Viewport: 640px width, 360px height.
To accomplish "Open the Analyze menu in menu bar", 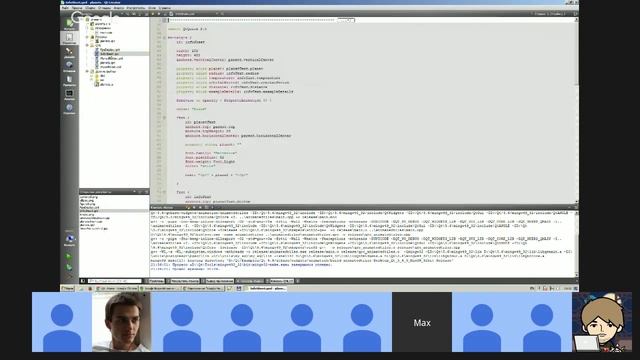I will click(119, 8).
